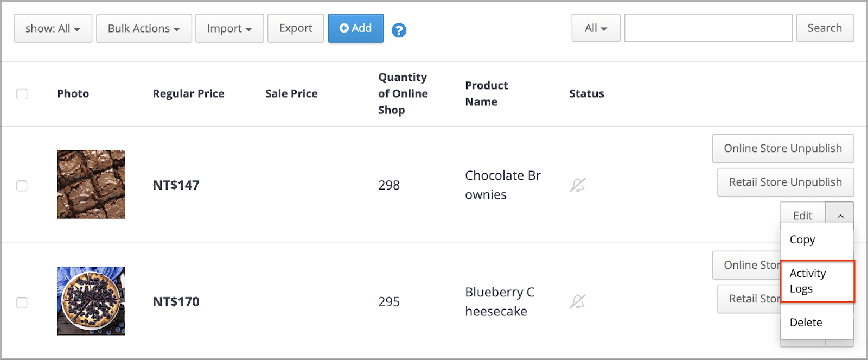868x360 pixels.
Task: Click the blue help question mark icon
Action: [399, 30]
